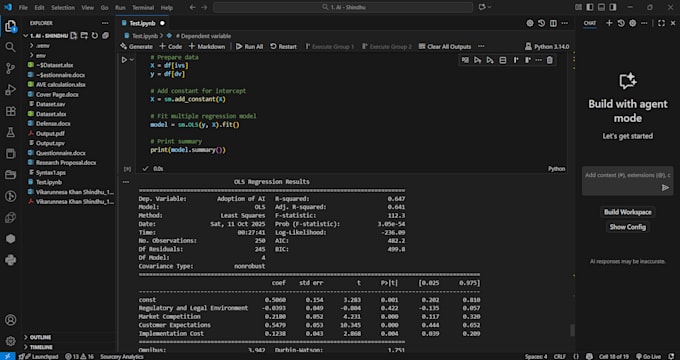The image size is (680, 360).
Task: Add a new Markdown cell
Action: pyautogui.click(x=207, y=46)
